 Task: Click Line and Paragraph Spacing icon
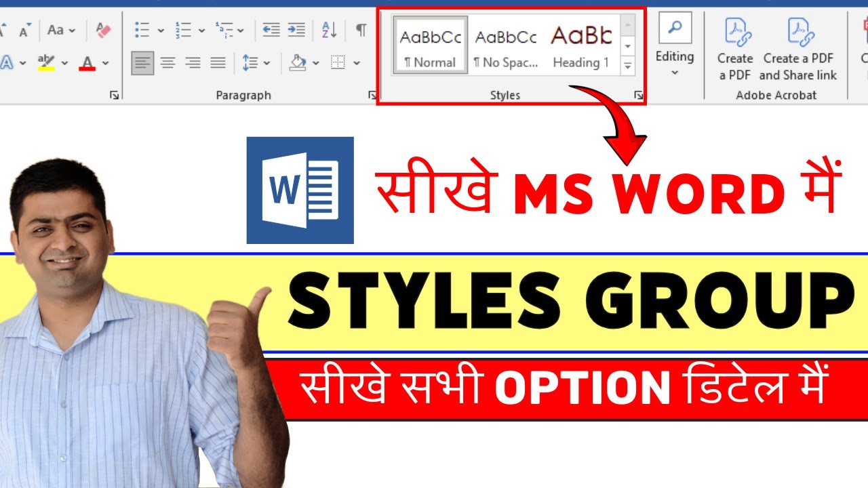(x=250, y=63)
